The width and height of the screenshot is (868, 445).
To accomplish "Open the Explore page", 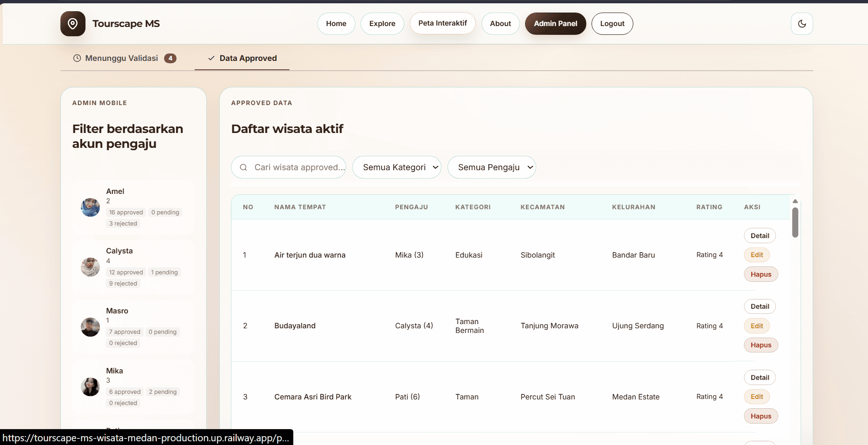I will click(382, 24).
